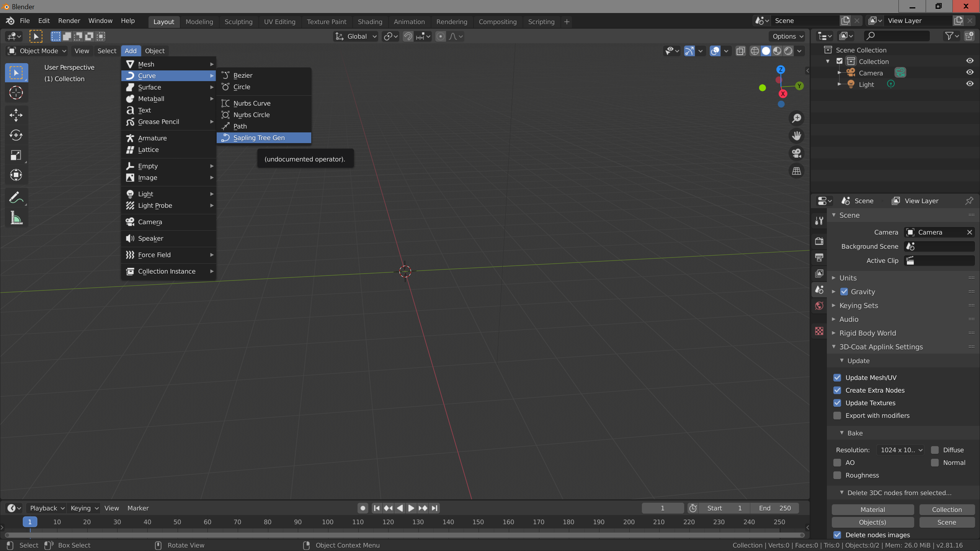Viewport: 980px width, 551px height.
Task: Choose Sapling Tree Gen menu entry
Action: pos(259,138)
